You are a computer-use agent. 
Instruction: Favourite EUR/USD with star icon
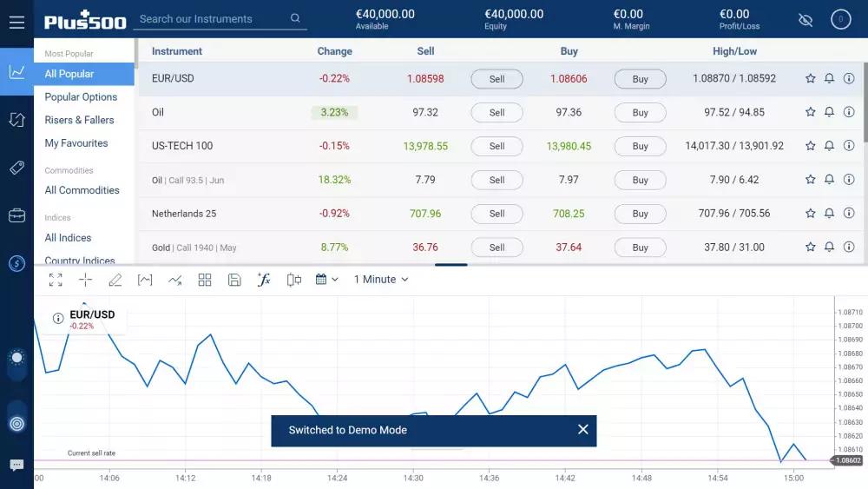click(811, 79)
